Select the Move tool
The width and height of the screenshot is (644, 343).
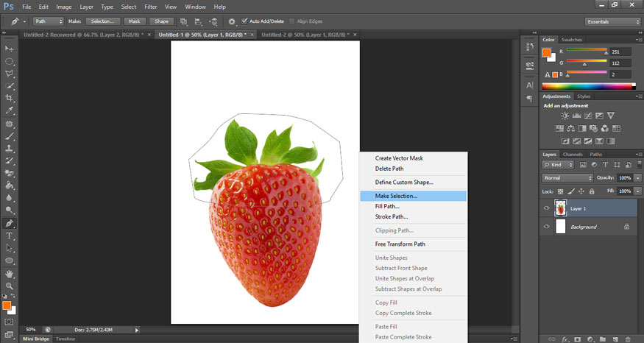(10, 48)
